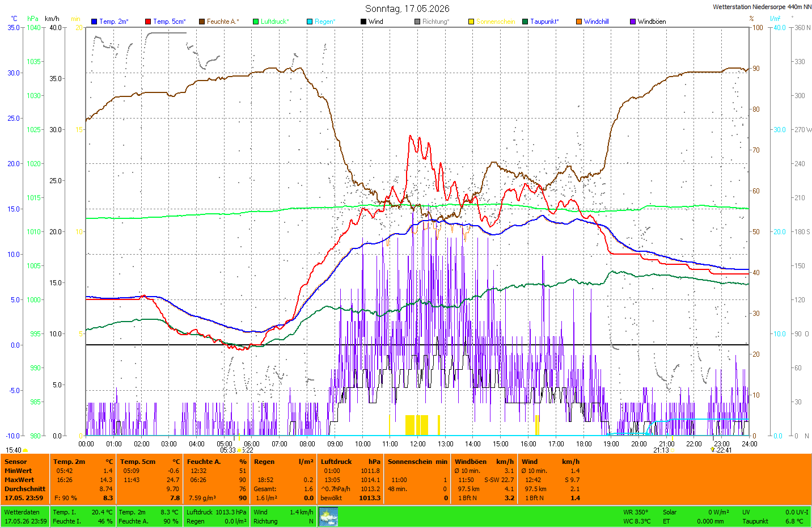Click the 'Sonnenschein' table column header
The width and height of the screenshot is (812, 528).
(x=411, y=462)
